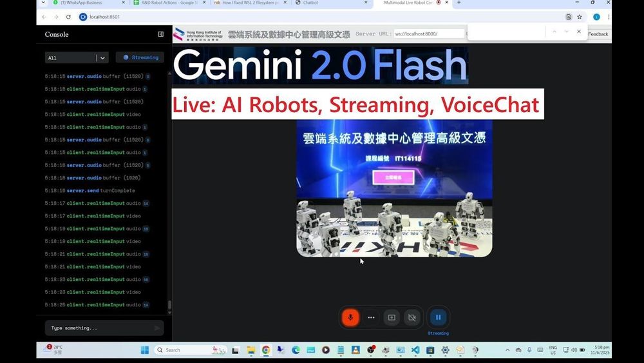
Task: Mute the microphone with the red mic button
Action: pos(350,317)
